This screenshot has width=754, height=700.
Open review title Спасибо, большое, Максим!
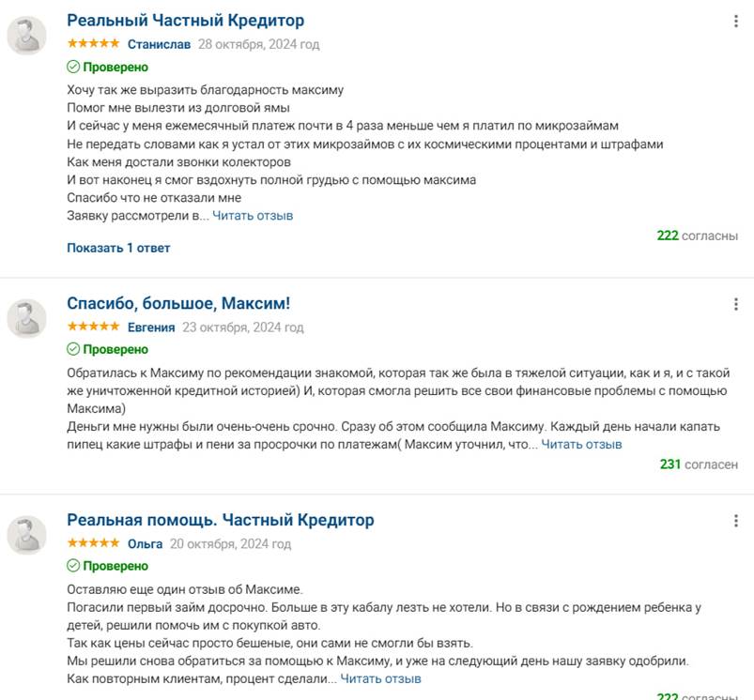point(178,304)
